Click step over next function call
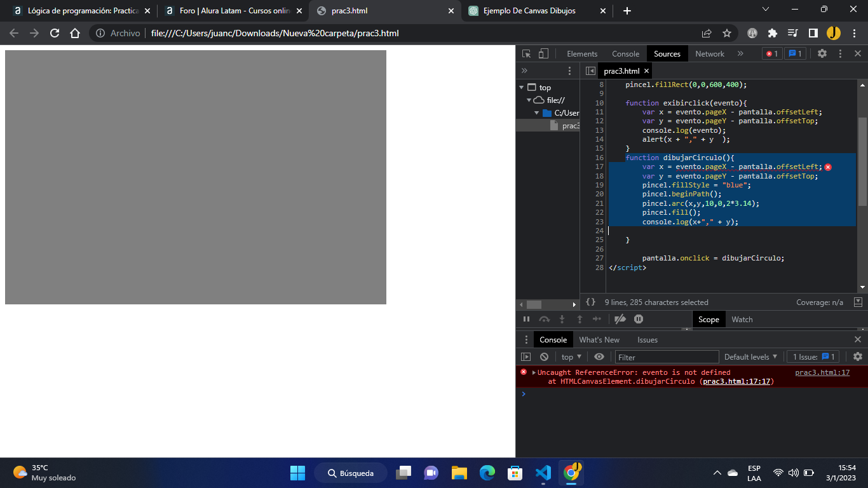The width and height of the screenshot is (868, 488). click(544, 319)
